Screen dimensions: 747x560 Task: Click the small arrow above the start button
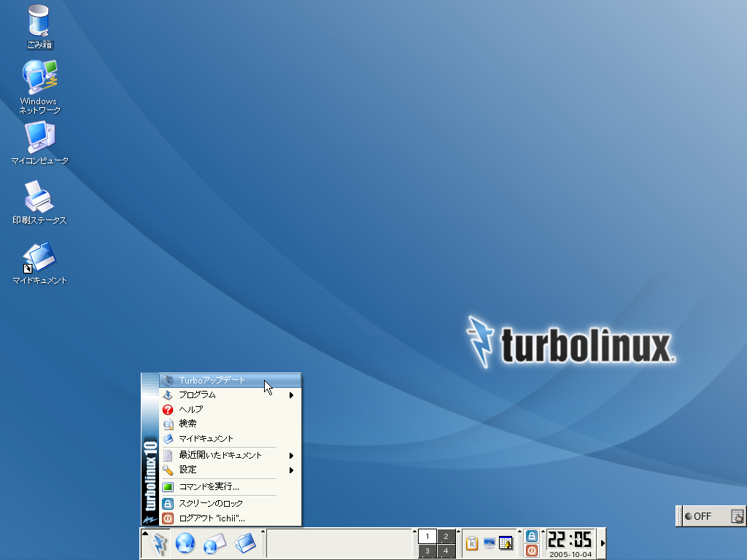pos(145,533)
